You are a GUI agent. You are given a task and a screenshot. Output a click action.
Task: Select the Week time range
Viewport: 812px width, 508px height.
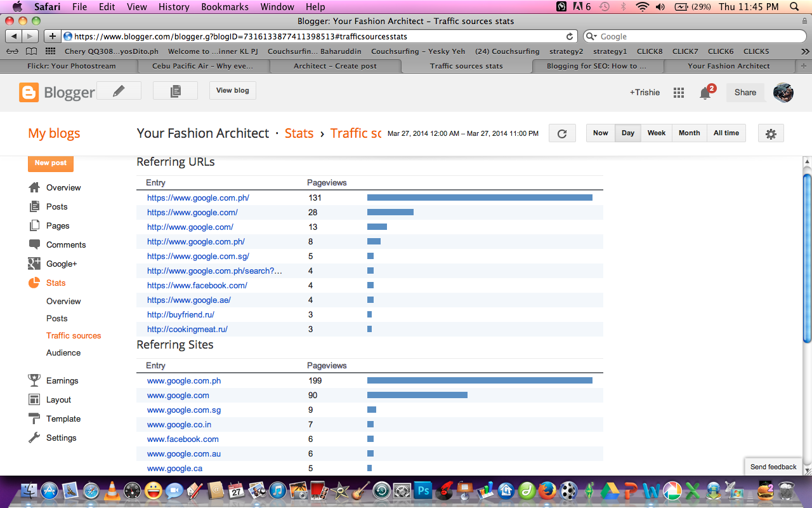(657, 133)
